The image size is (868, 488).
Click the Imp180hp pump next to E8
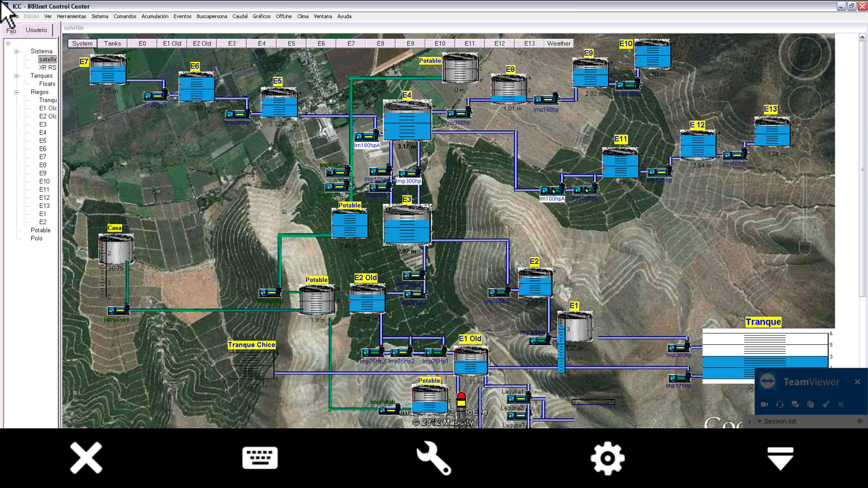(546, 99)
